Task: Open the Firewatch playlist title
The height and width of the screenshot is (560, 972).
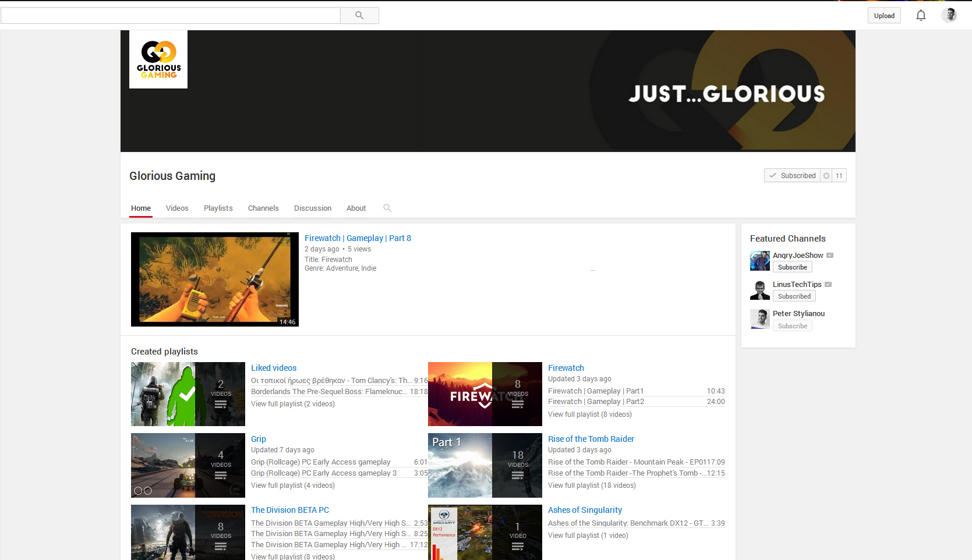Action: click(x=566, y=368)
